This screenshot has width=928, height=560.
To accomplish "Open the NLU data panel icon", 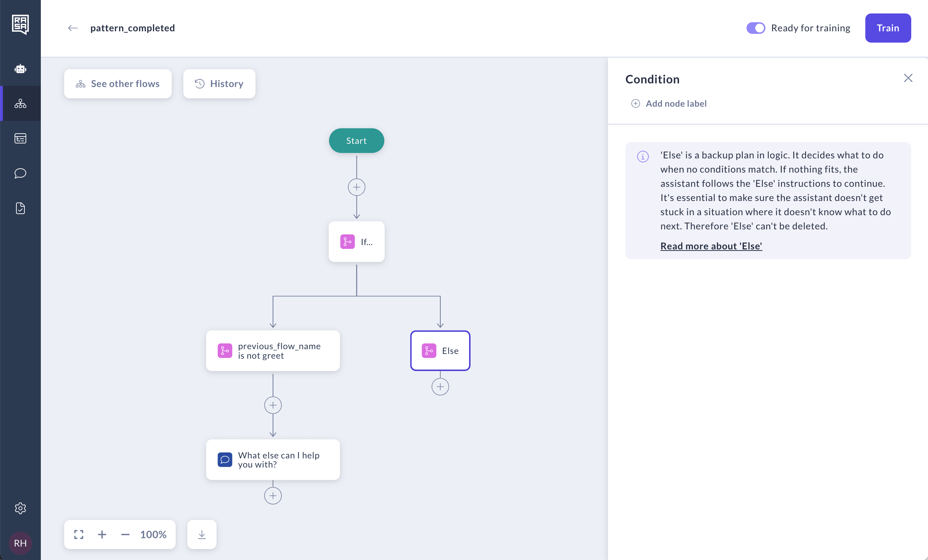I will click(20, 138).
